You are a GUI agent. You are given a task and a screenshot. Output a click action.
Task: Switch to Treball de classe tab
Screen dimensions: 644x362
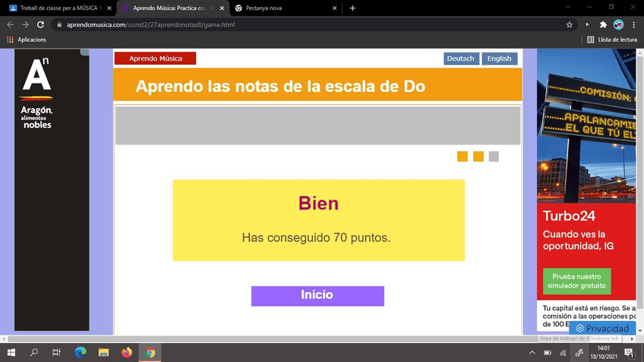pos(58,8)
